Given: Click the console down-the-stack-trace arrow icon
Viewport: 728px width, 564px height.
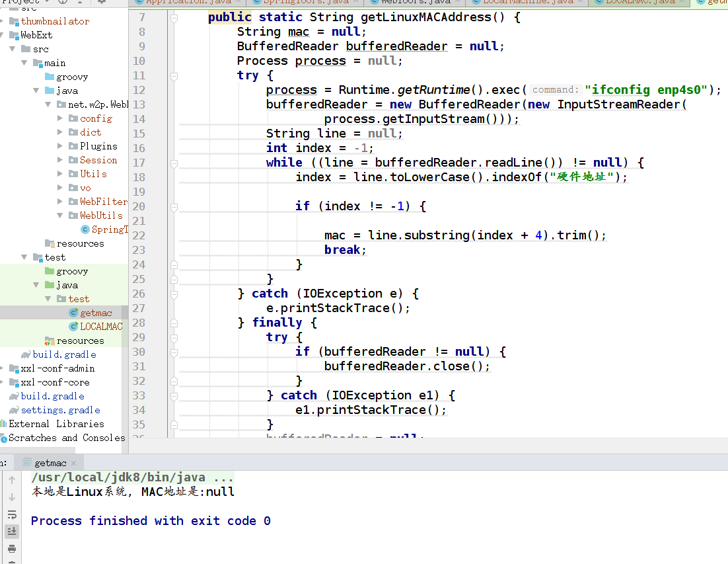Looking at the screenshot, I should tap(12, 497).
